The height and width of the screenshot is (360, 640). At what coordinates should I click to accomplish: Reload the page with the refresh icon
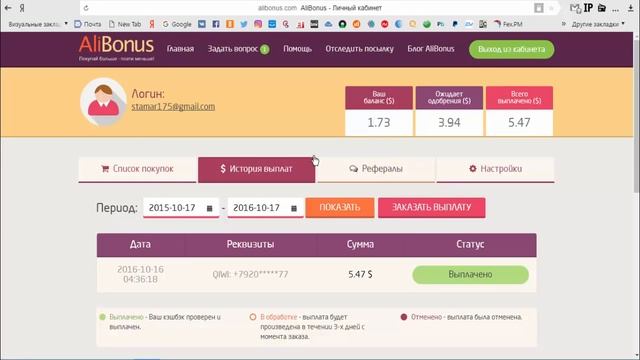coord(86,8)
